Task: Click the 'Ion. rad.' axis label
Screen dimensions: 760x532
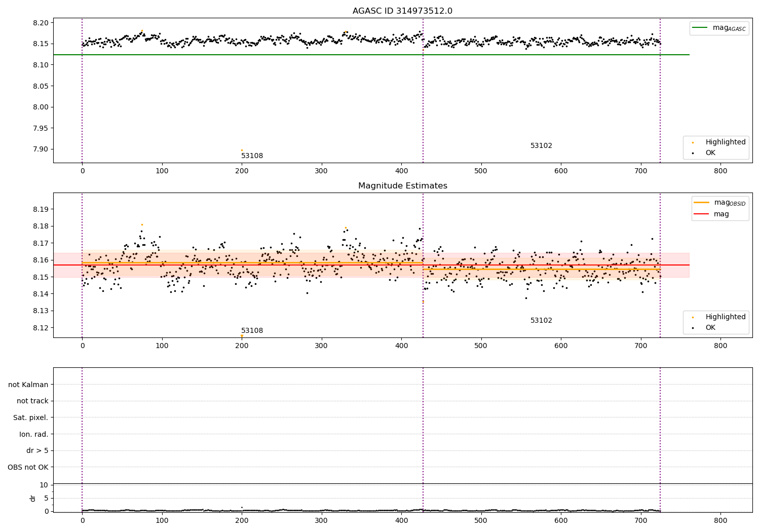Action: tap(34, 435)
